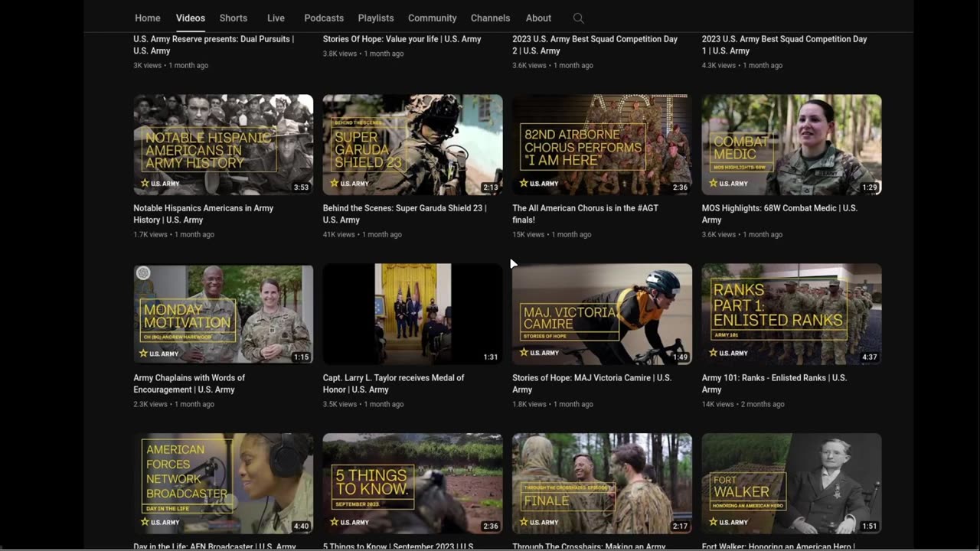Viewport: 980px width, 551px height.
Task: Click title 'Notable Hispanics Americans in Army History'
Action: pos(203,214)
